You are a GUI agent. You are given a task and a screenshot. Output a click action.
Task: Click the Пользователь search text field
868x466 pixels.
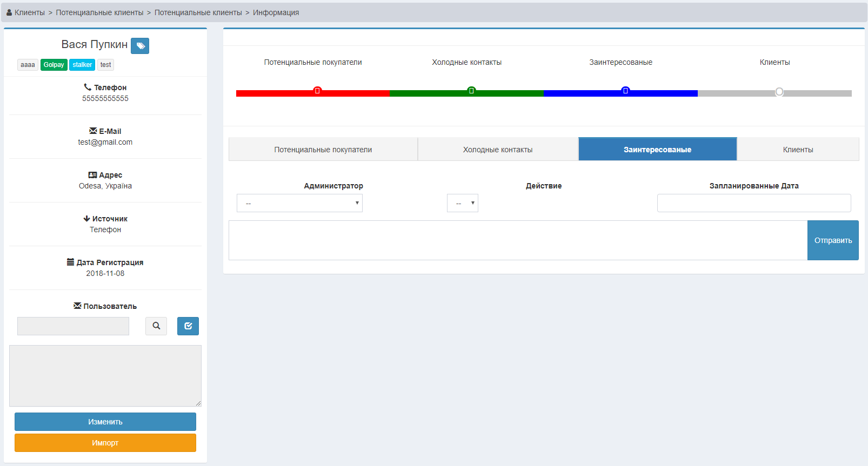(73, 326)
